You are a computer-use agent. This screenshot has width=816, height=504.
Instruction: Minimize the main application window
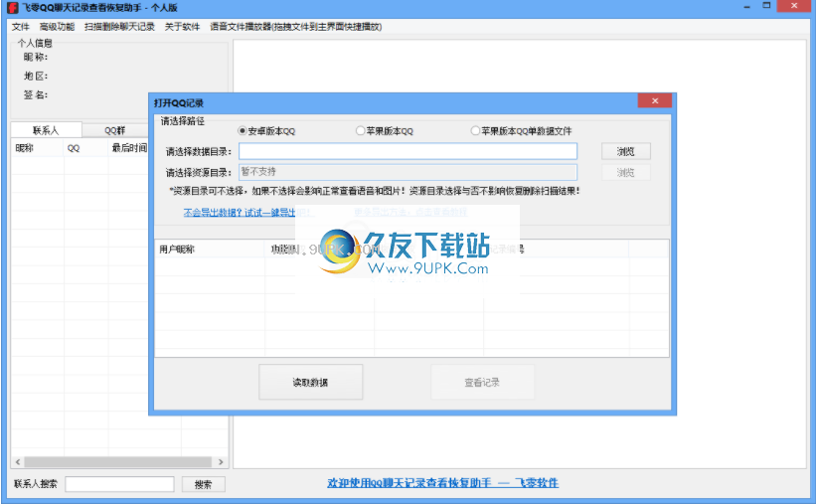click(x=746, y=6)
